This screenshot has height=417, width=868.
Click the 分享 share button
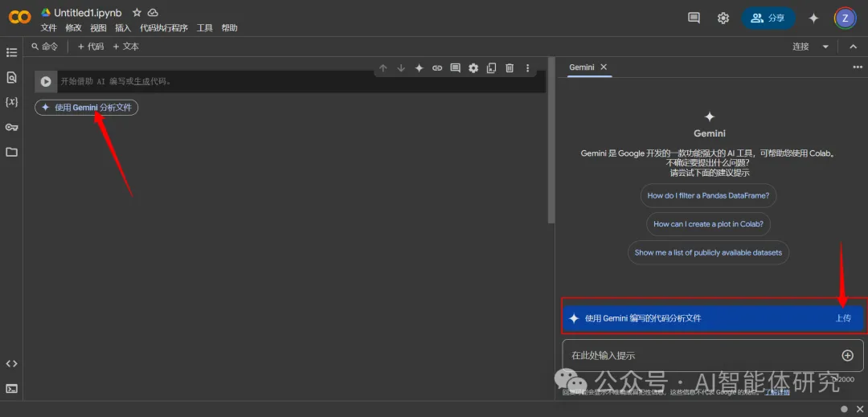pyautogui.click(x=768, y=18)
